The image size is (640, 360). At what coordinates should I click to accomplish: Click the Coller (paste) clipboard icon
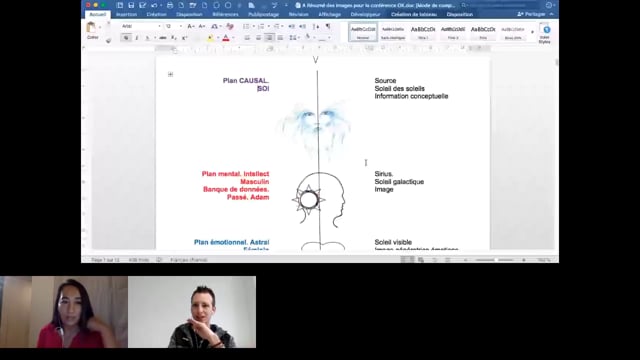tap(91, 27)
